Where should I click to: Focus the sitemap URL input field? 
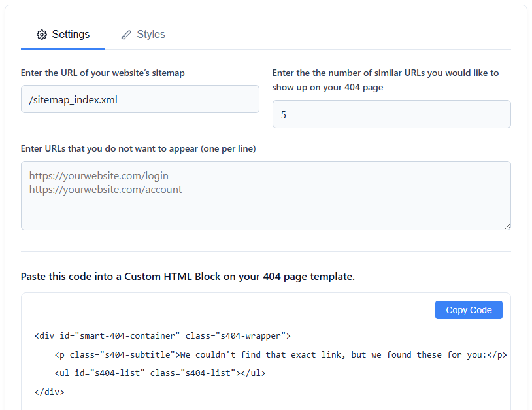tap(140, 99)
